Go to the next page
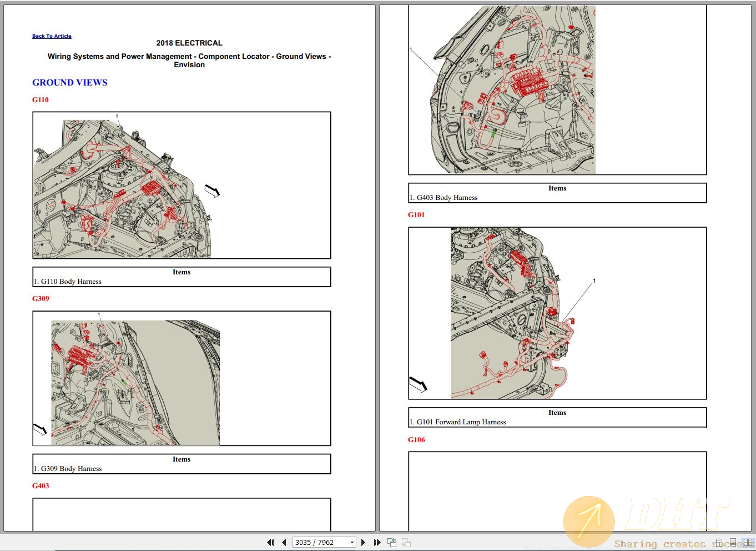The image size is (756, 551). [x=364, y=542]
